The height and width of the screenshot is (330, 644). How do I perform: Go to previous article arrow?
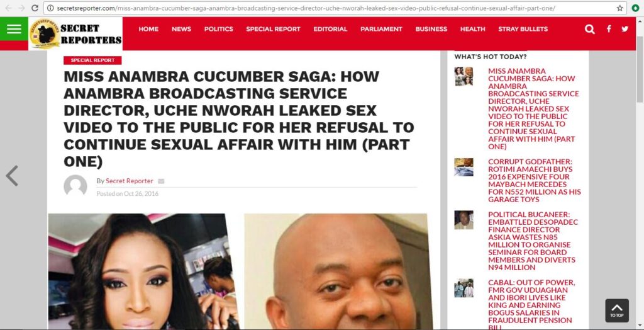(x=12, y=176)
